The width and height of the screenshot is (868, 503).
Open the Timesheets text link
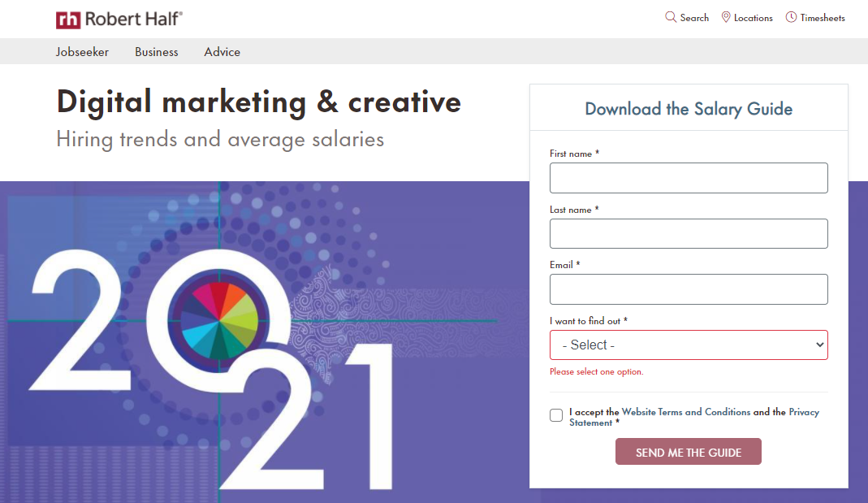(823, 18)
